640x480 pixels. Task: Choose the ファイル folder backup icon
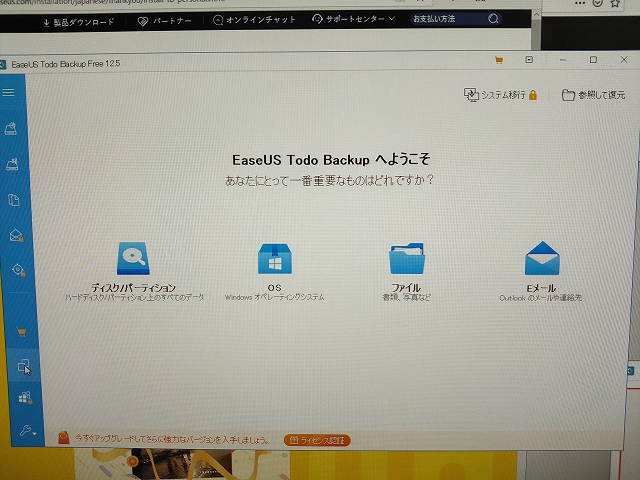pos(407,258)
